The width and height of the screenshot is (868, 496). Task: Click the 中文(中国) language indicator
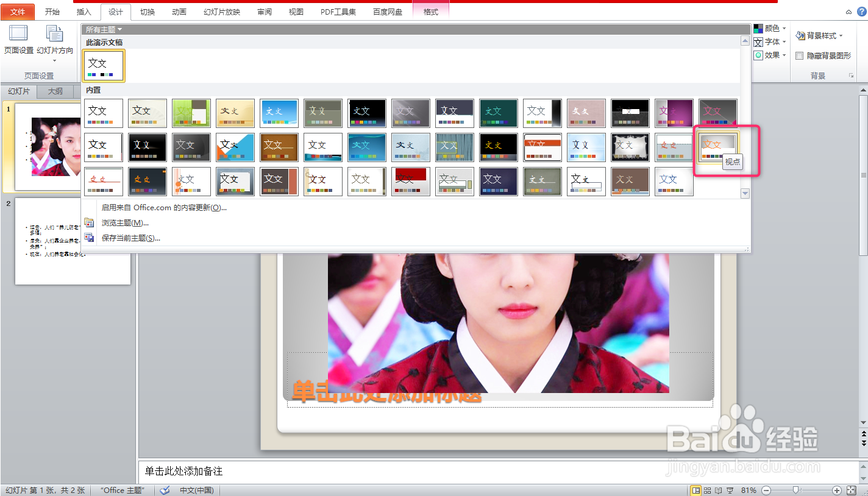pos(196,491)
